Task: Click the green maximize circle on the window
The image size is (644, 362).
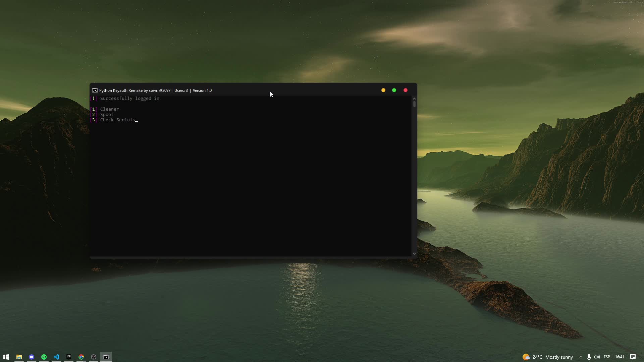Action: (394, 90)
